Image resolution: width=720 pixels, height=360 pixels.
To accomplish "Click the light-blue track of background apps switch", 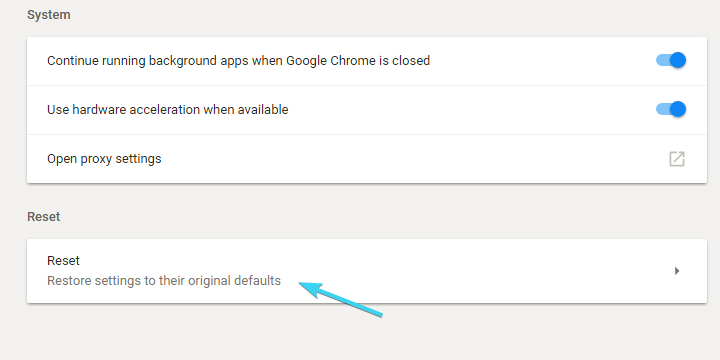I will [x=662, y=60].
